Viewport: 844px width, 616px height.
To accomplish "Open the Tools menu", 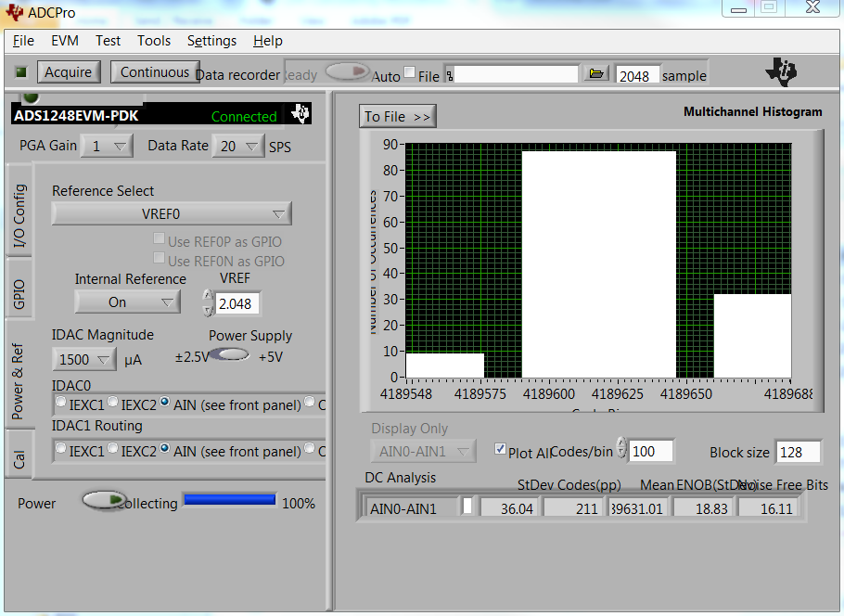I will coord(153,41).
